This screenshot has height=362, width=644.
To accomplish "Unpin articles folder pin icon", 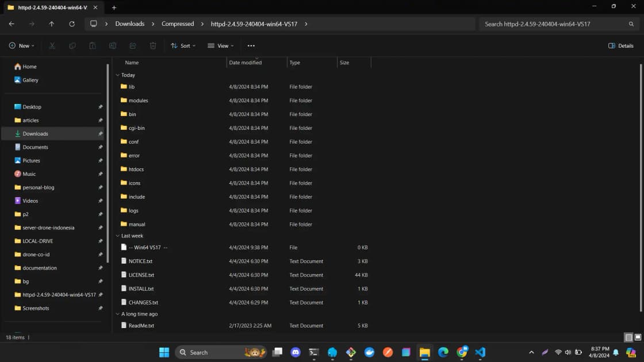I will (x=100, y=120).
